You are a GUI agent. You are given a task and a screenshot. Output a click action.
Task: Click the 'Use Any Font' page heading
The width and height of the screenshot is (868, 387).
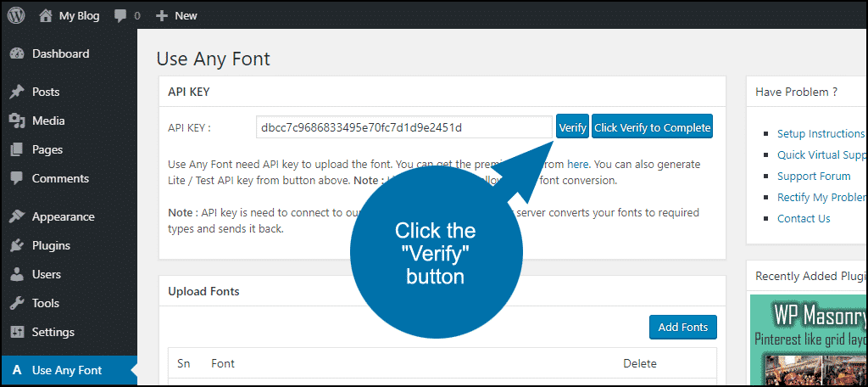(x=213, y=59)
